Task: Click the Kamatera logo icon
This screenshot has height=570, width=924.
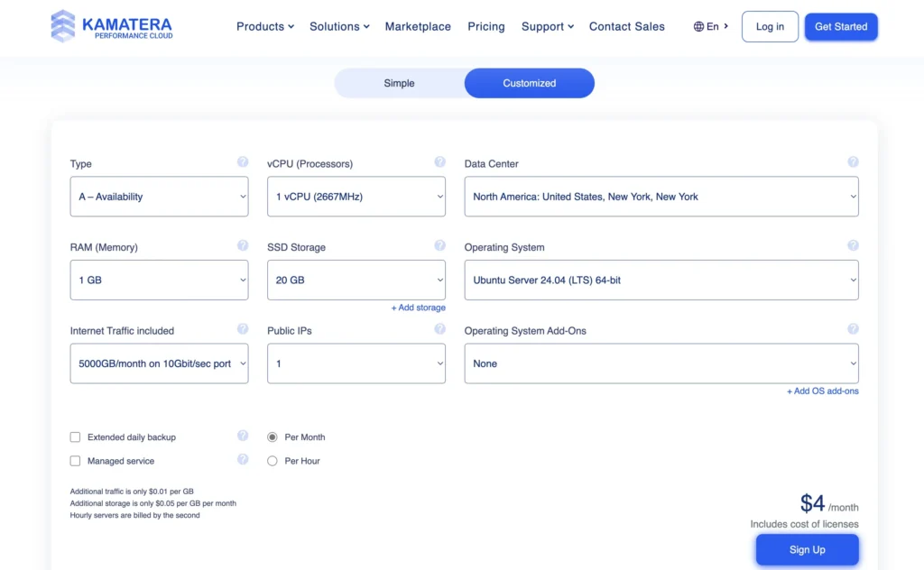Action: click(63, 26)
